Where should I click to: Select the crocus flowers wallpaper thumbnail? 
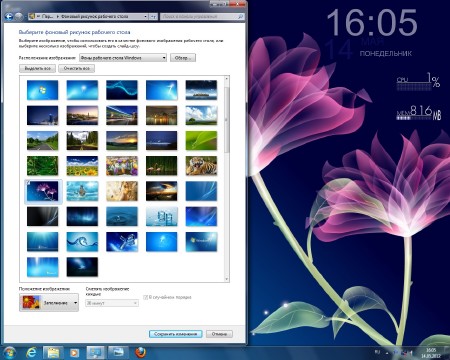pos(122,166)
